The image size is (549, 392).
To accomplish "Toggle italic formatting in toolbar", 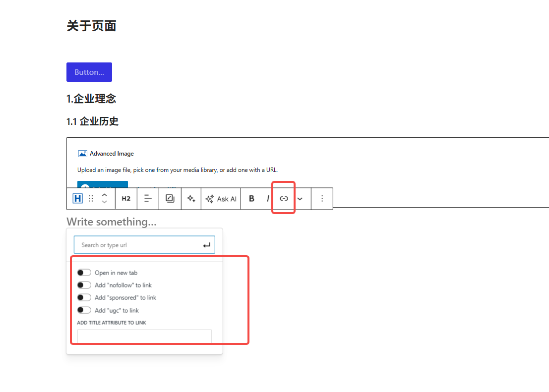I will coord(268,198).
